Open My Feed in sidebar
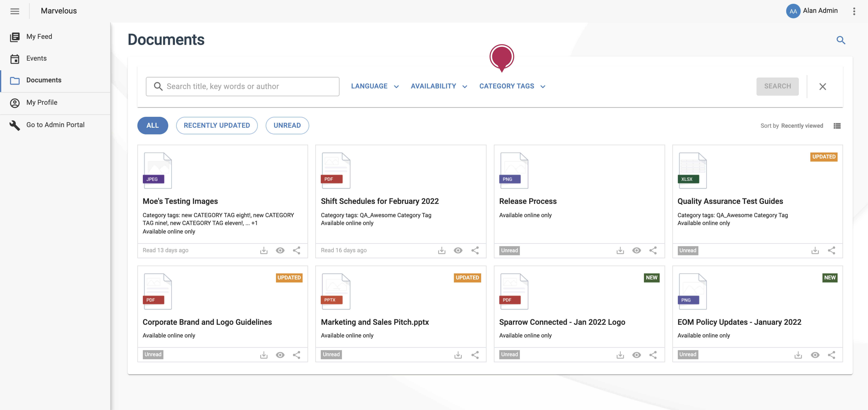The image size is (868, 410). [x=55, y=36]
